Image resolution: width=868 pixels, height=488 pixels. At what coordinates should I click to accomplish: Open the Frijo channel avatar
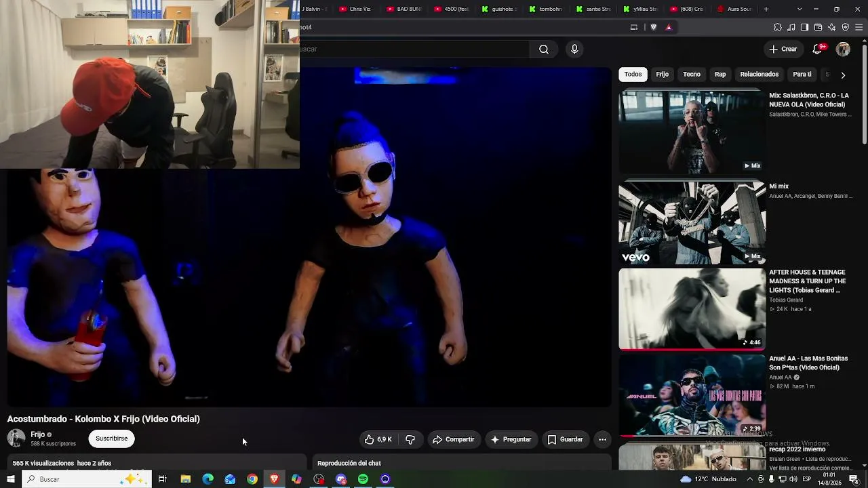tap(16, 439)
